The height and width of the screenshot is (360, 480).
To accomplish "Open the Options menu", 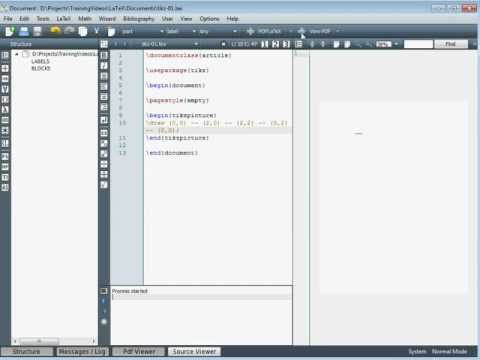I will coord(209,19).
